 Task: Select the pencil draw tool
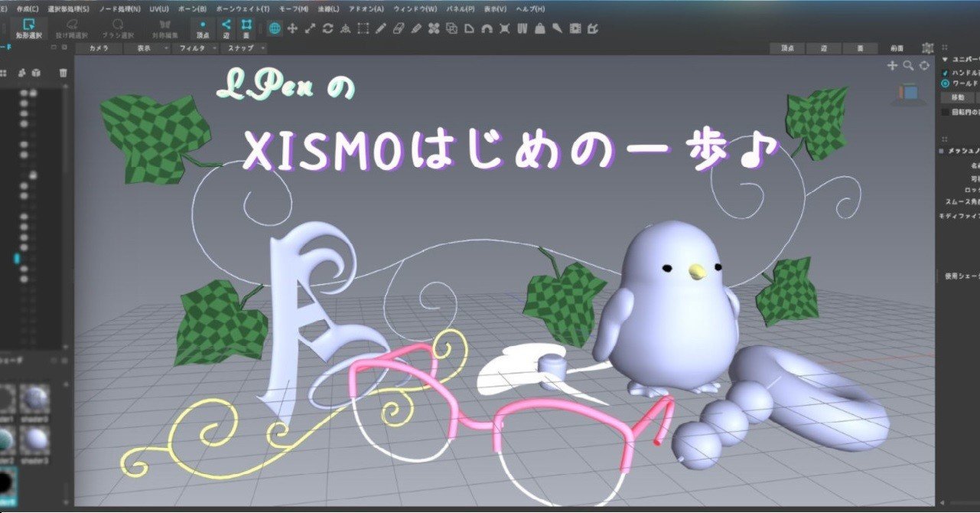(x=380, y=28)
